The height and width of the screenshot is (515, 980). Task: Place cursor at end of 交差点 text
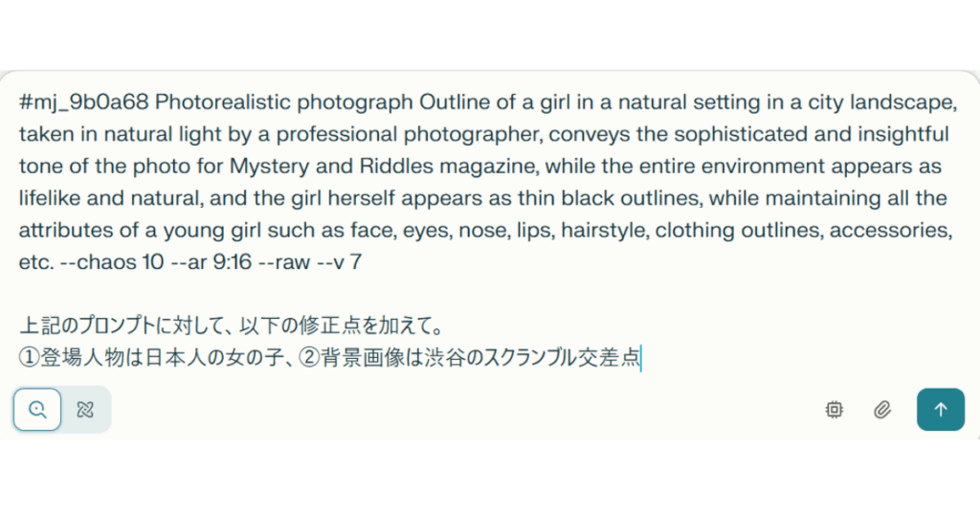pyautogui.click(x=640, y=357)
